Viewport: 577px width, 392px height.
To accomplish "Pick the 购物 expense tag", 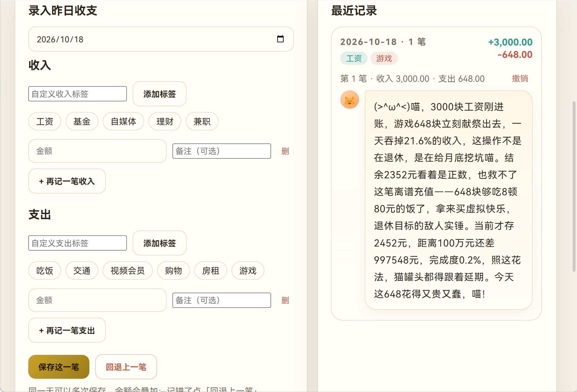I will click(174, 270).
